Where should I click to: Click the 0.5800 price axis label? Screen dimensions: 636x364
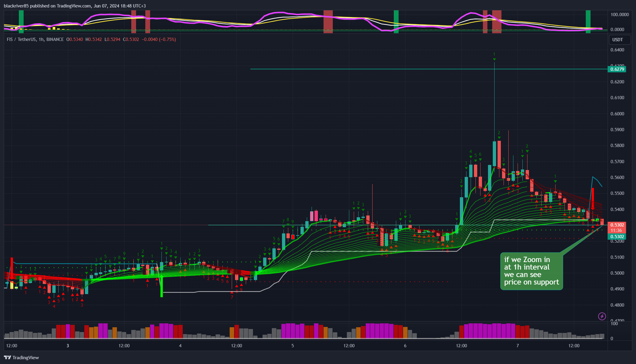pos(617,146)
